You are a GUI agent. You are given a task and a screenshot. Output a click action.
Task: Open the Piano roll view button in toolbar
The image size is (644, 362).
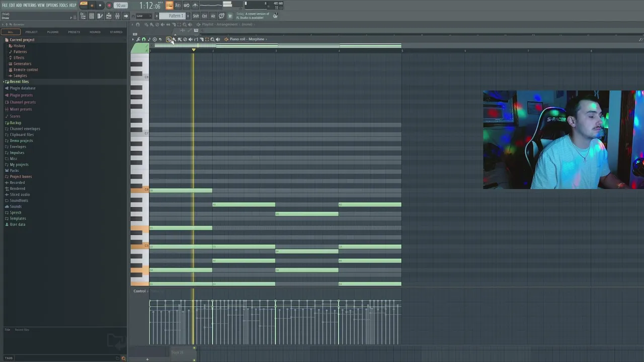[100, 16]
